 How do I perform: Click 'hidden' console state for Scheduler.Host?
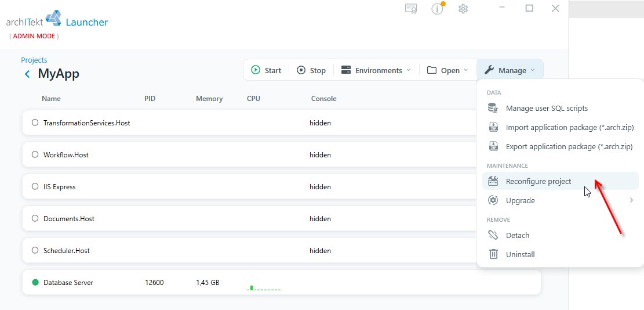[x=321, y=250]
